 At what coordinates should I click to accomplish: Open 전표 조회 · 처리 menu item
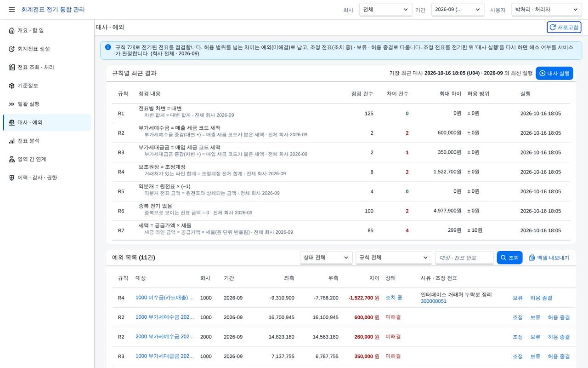click(47, 67)
